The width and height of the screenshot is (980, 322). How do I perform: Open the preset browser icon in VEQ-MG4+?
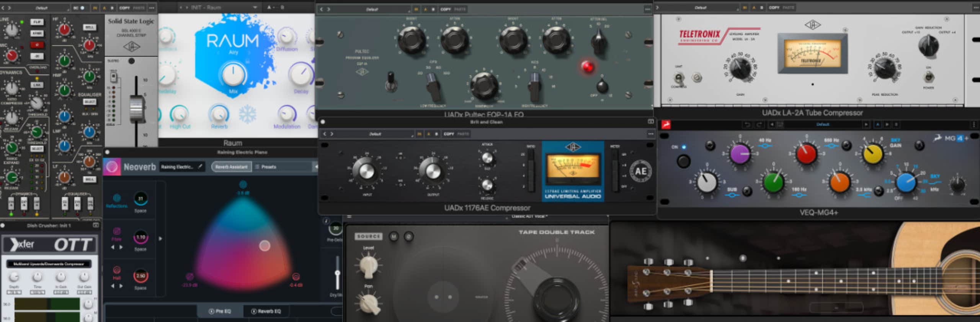pyautogui.click(x=780, y=125)
